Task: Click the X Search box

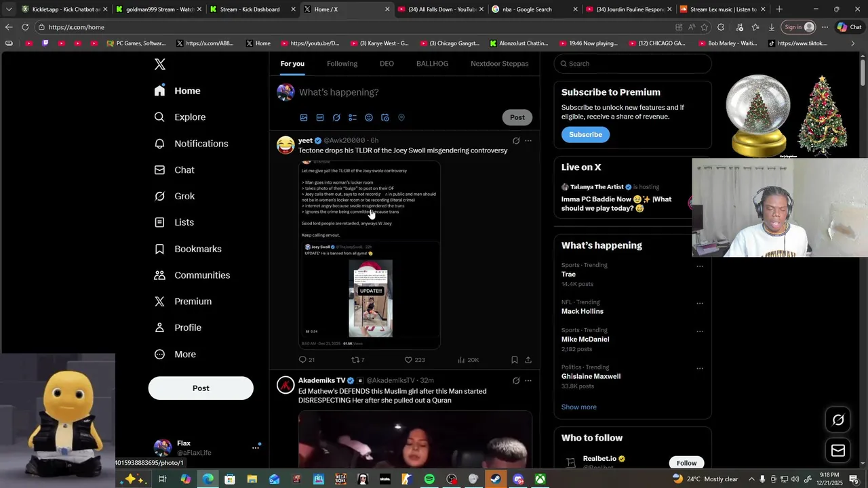Action: coord(633,64)
